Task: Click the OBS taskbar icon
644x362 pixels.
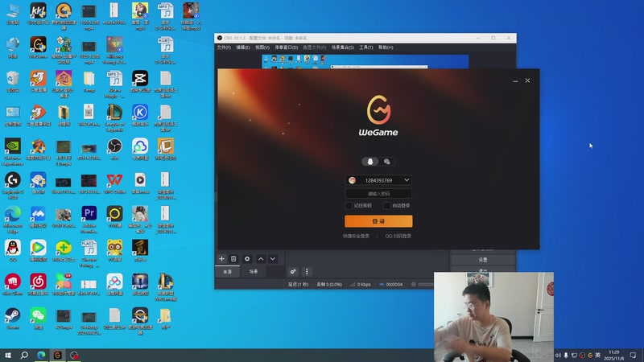Action: (74, 355)
